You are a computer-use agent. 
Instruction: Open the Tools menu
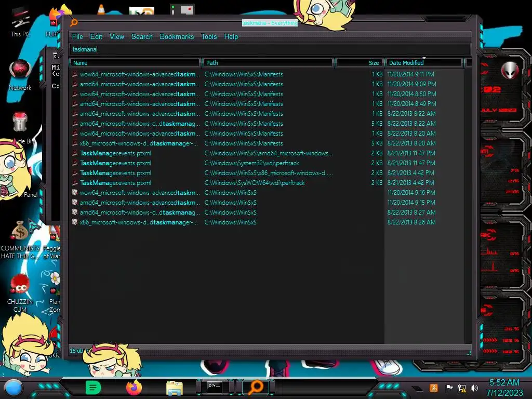pyautogui.click(x=209, y=37)
